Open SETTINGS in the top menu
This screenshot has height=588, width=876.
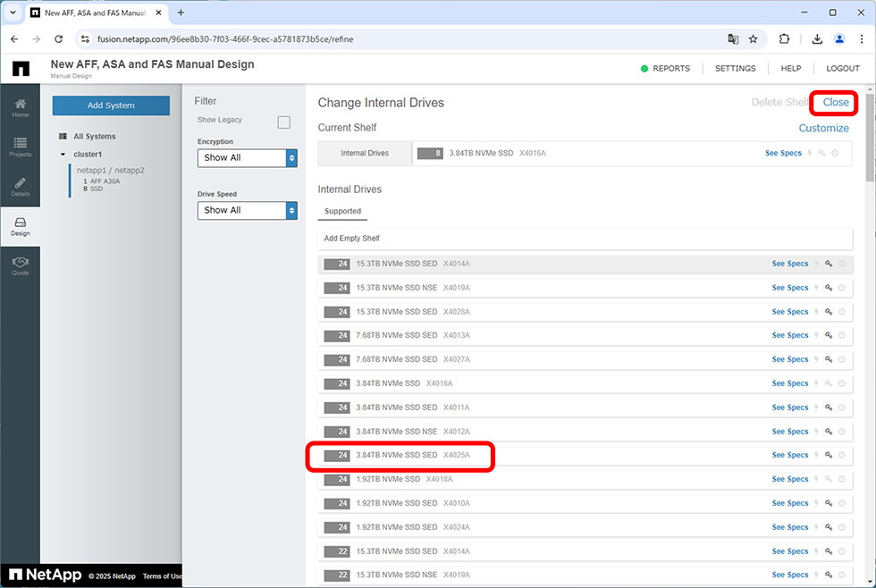(735, 69)
